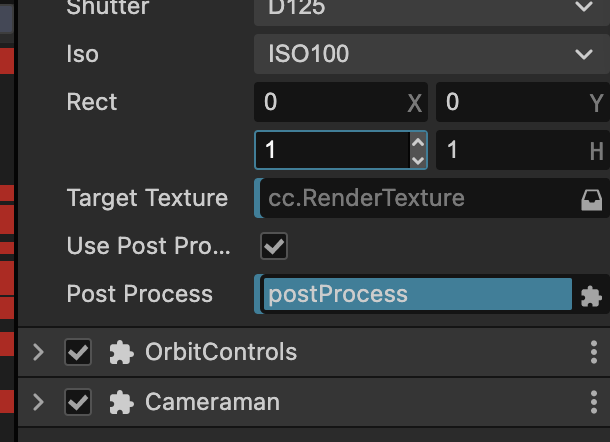Open the OrbitControls three-dot options menu
This screenshot has width=610, height=442.
[595, 353]
